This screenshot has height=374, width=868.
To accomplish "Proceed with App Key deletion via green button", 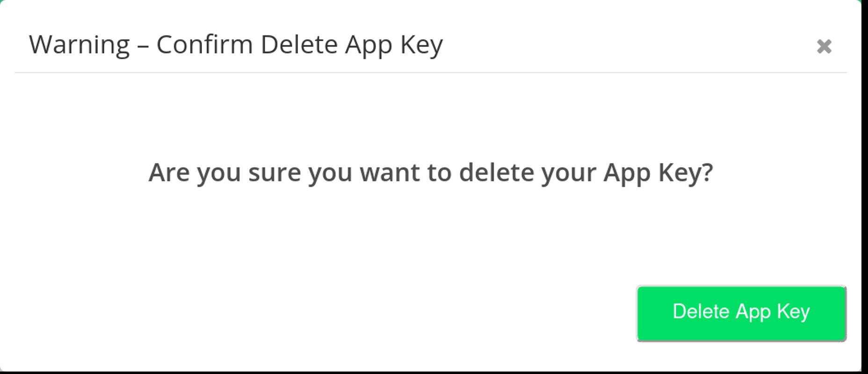I will (741, 312).
